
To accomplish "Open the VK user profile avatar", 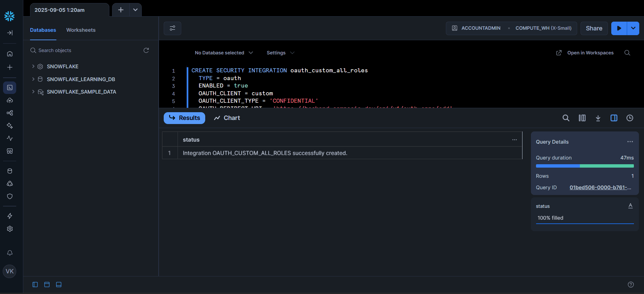I will 9,271.
